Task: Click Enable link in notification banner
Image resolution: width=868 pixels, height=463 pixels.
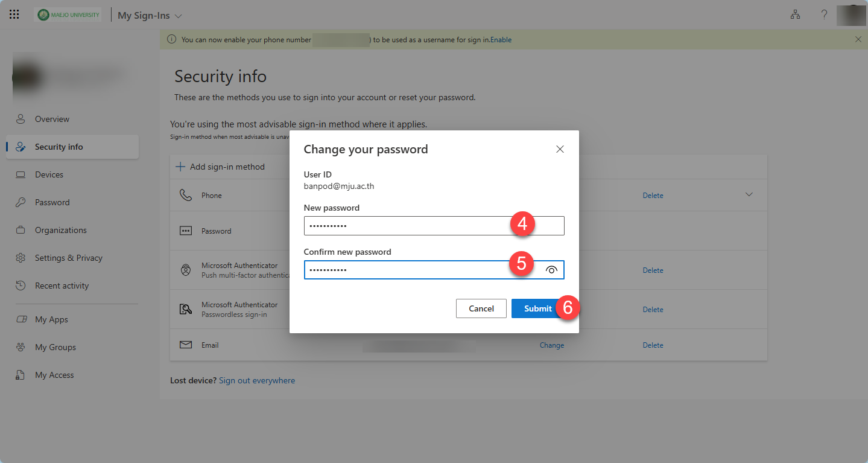Action: (x=501, y=40)
